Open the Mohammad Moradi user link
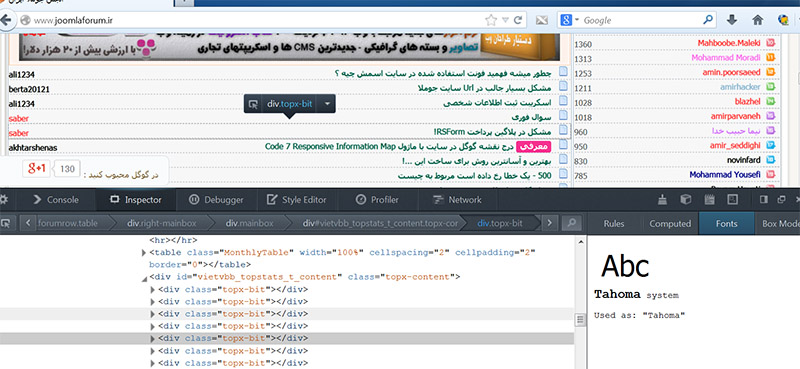Viewport: 800px width, 369px height. point(726,58)
